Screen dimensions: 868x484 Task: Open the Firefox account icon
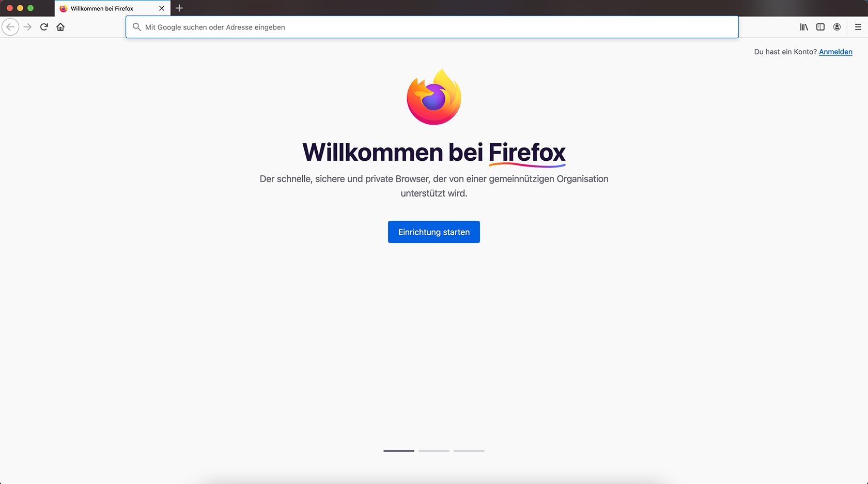837,27
